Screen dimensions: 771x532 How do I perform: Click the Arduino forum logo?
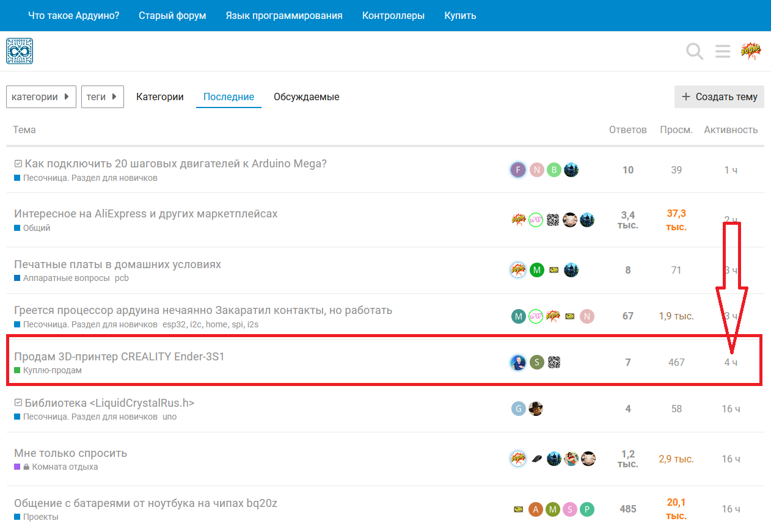[20, 51]
